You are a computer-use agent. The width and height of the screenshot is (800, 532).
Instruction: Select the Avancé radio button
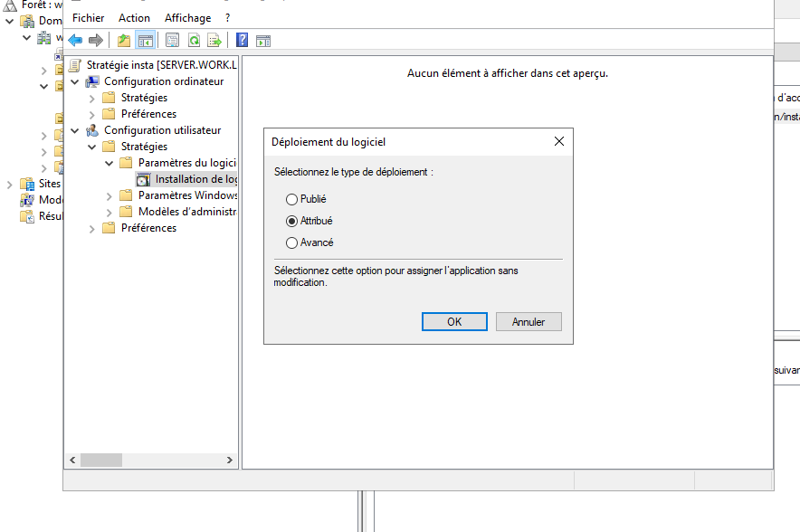(x=291, y=242)
